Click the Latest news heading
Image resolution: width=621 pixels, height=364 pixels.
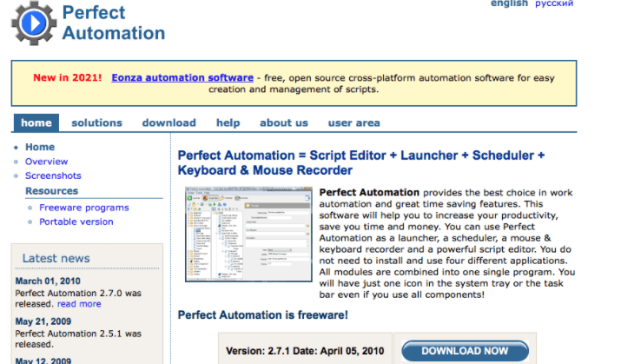(x=56, y=258)
